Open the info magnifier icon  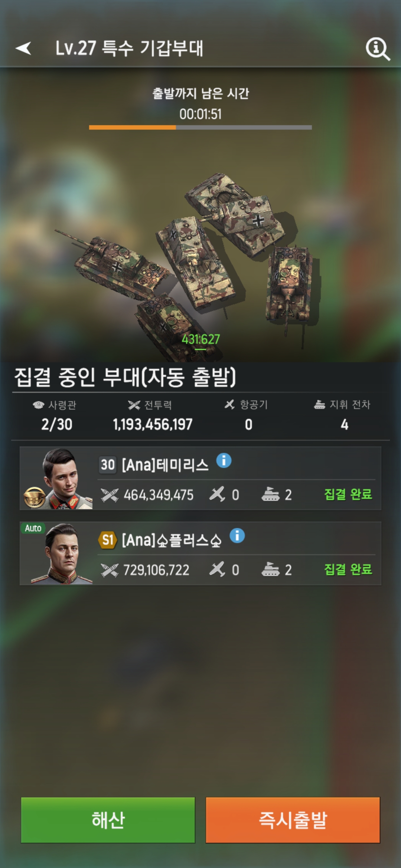pyautogui.click(x=378, y=49)
